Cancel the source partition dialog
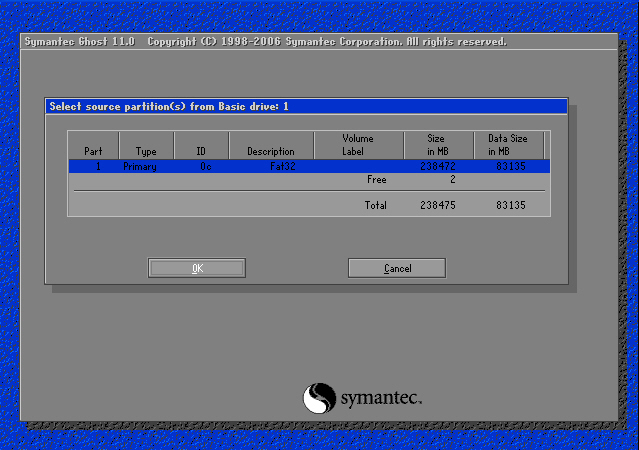 click(x=397, y=268)
